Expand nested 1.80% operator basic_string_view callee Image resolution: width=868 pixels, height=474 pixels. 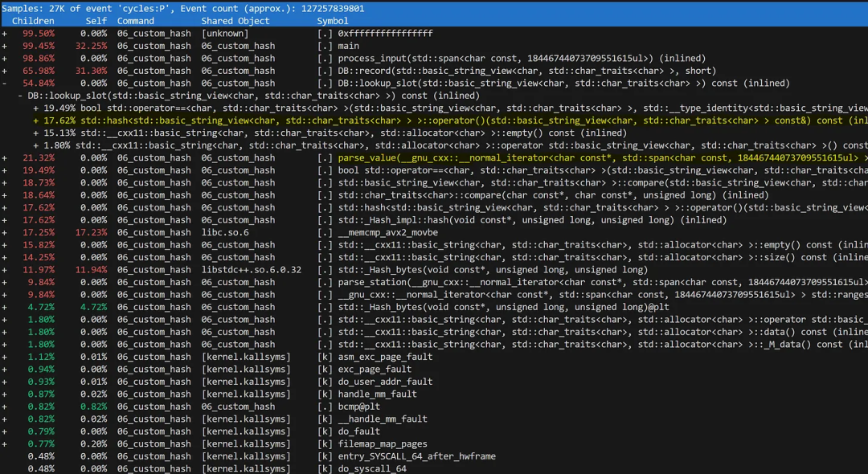[36, 145]
